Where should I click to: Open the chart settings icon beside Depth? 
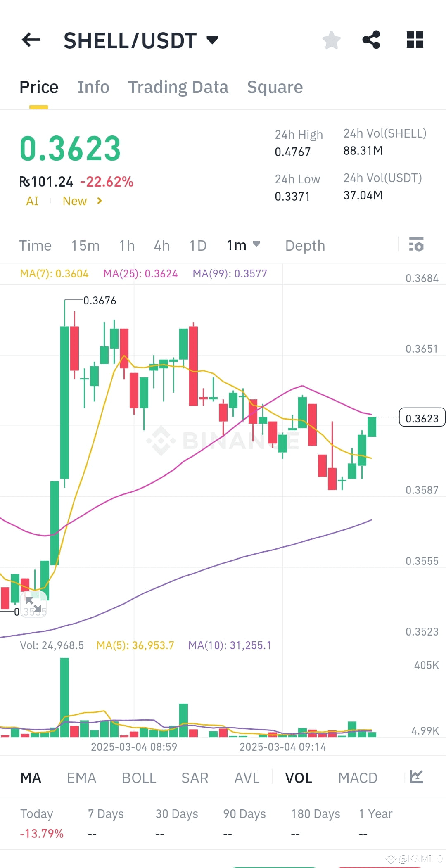[x=416, y=245]
